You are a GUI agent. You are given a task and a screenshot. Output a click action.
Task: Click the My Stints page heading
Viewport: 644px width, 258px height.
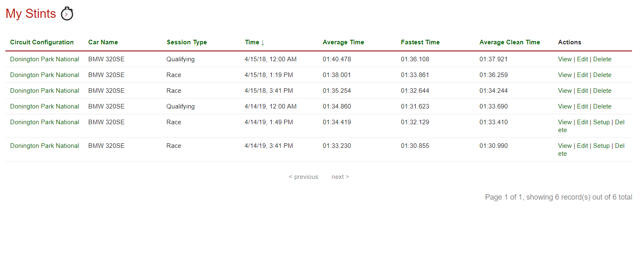point(31,14)
